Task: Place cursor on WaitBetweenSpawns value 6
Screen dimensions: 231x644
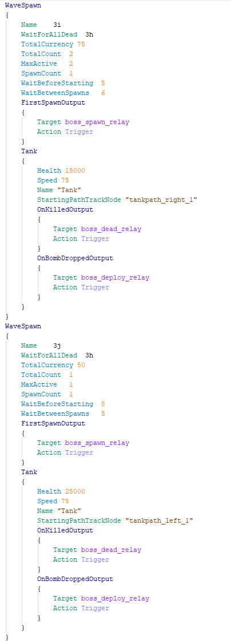Action: point(103,93)
